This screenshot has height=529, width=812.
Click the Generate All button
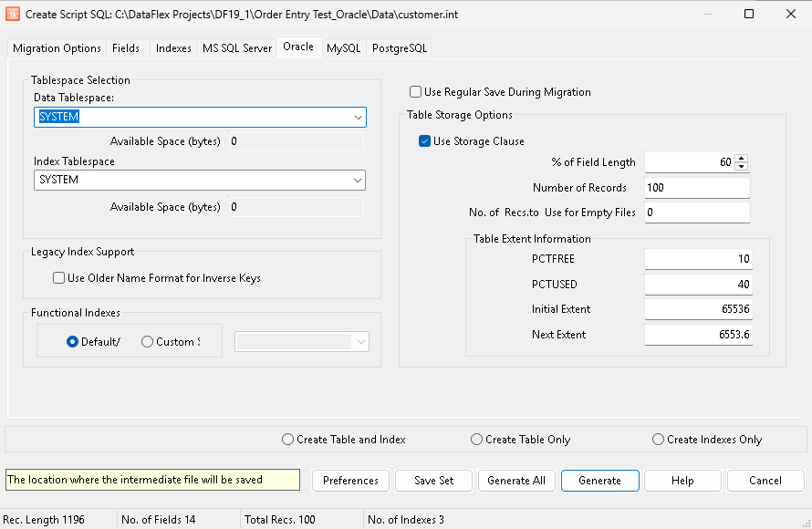pyautogui.click(x=516, y=481)
